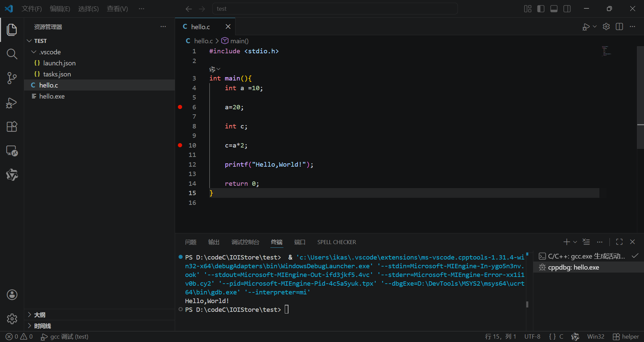Open the Tongyi Lingma AI assistant view
This screenshot has height=342, width=644.
click(x=12, y=175)
